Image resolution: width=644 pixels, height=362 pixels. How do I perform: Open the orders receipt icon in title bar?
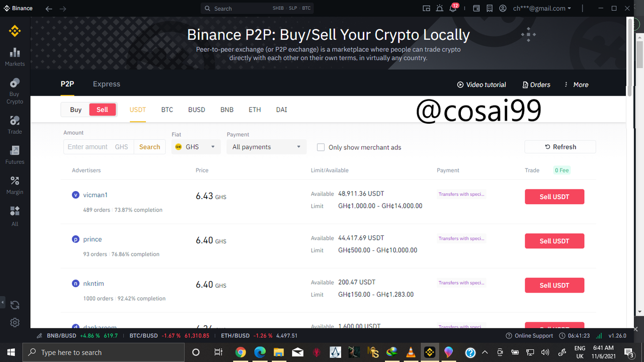click(x=490, y=9)
